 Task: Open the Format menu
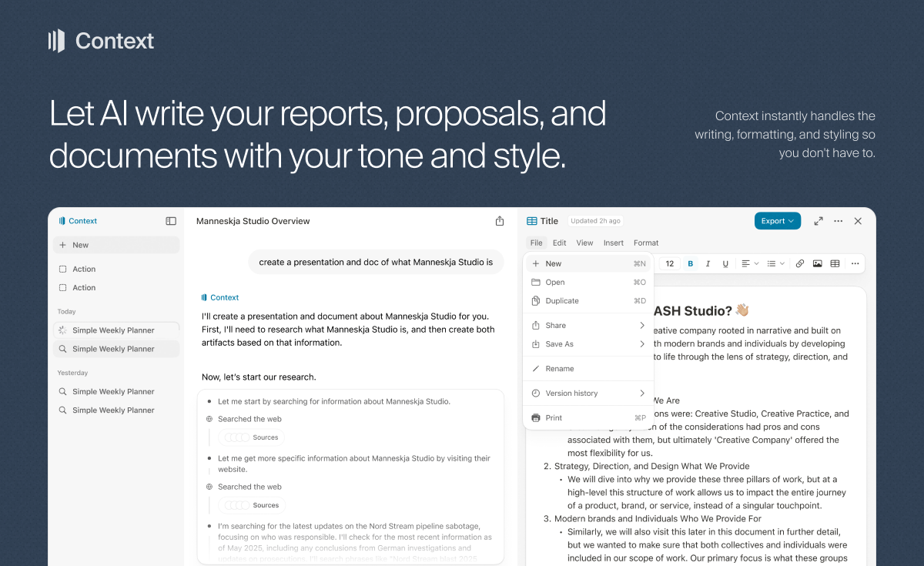pyautogui.click(x=646, y=243)
